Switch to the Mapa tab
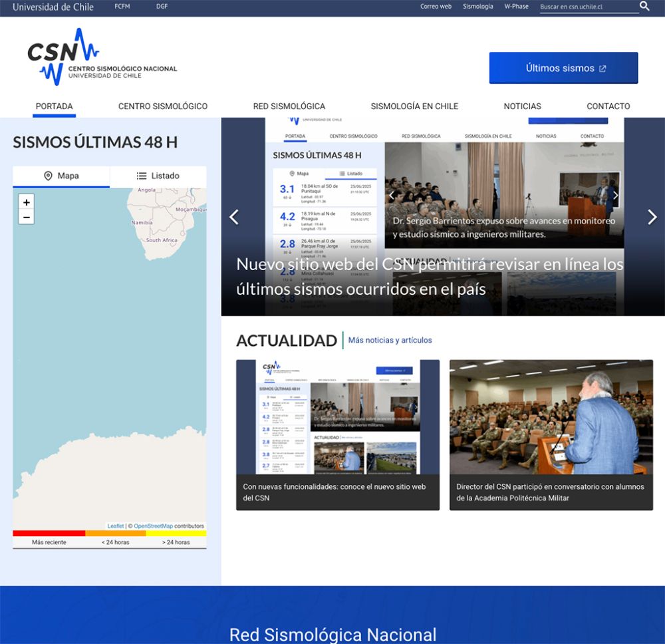665x644 pixels. click(x=61, y=176)
